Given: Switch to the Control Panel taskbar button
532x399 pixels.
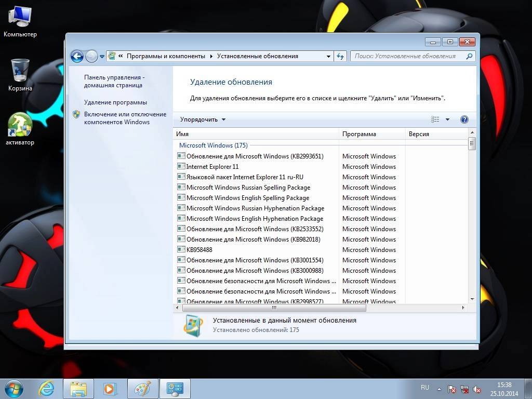Looking at the screenshot, I should pos(175,389).
